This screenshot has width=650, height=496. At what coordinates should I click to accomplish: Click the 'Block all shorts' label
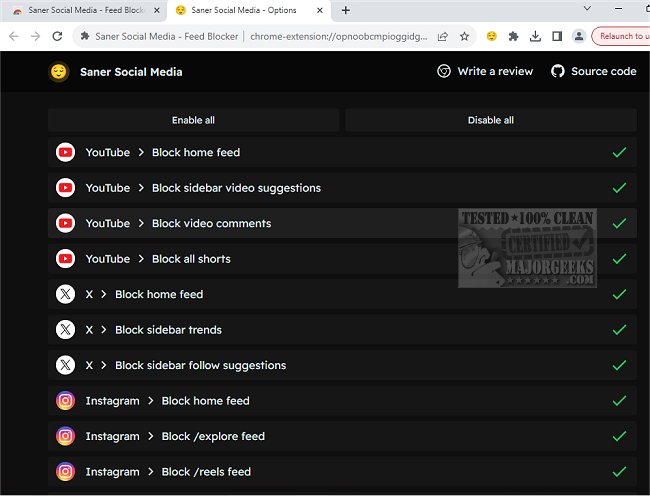pos(191,259)
